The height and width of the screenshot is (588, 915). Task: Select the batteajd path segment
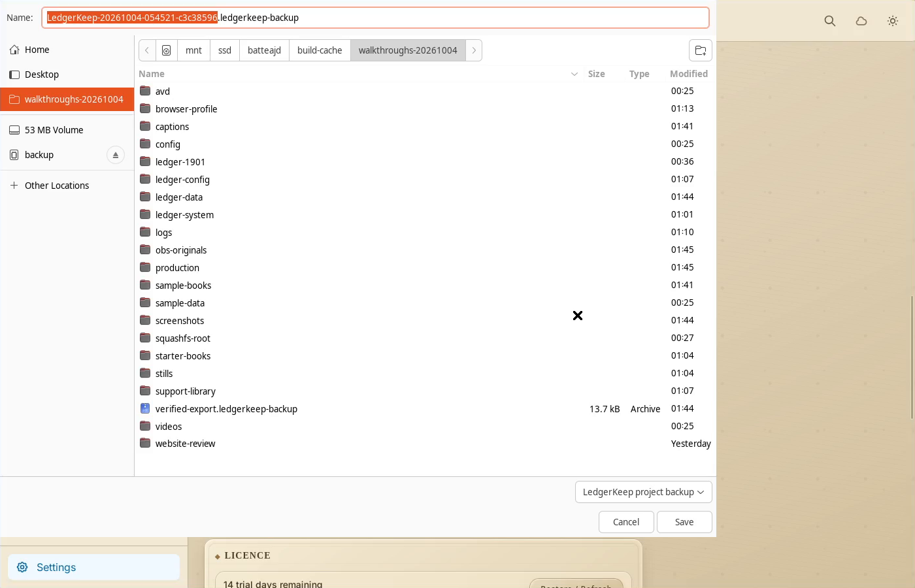coord(264,50)
